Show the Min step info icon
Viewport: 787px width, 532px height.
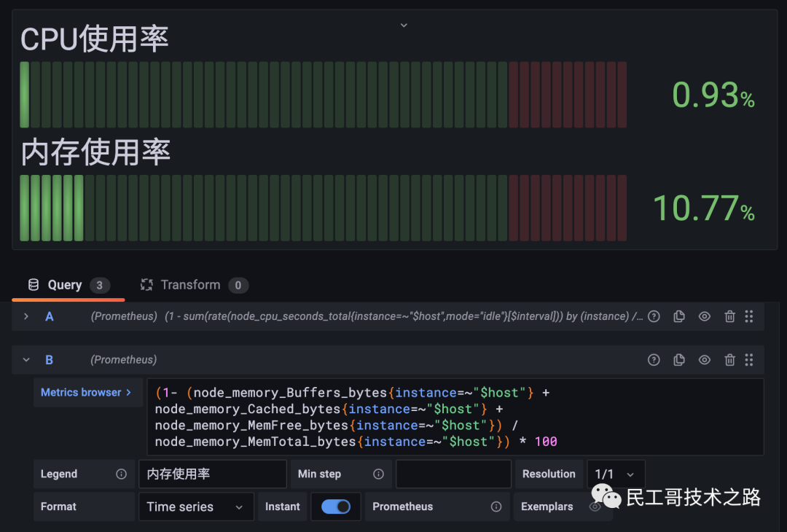(378, 474)
